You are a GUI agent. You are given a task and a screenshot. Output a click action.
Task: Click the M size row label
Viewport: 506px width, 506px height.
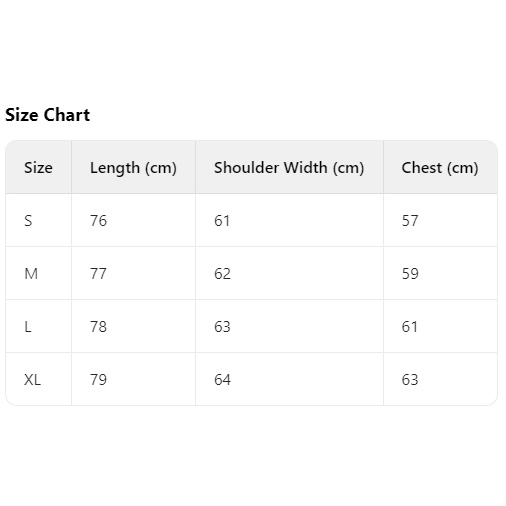tap(31, 274)
